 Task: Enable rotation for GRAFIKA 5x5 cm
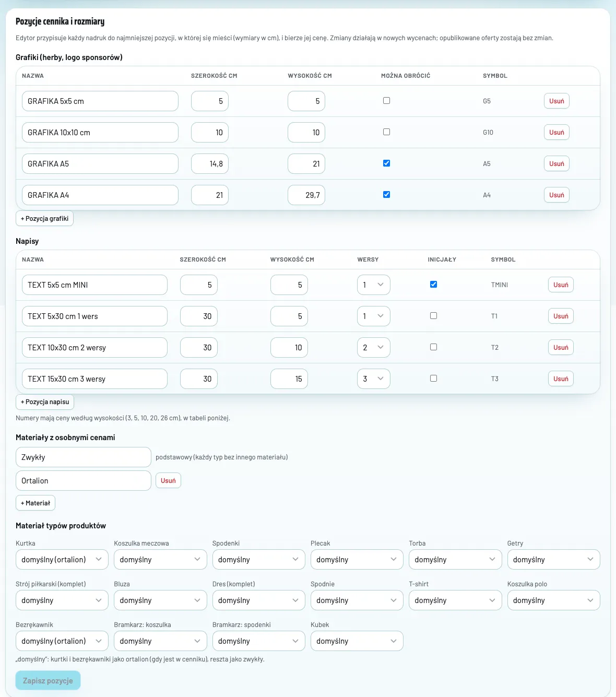(x=386, y=101)
